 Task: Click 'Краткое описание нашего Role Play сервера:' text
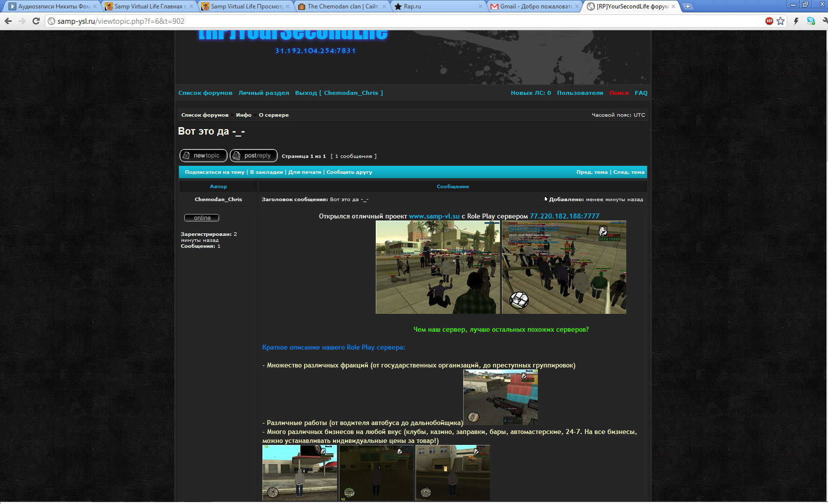coord(333,347)
